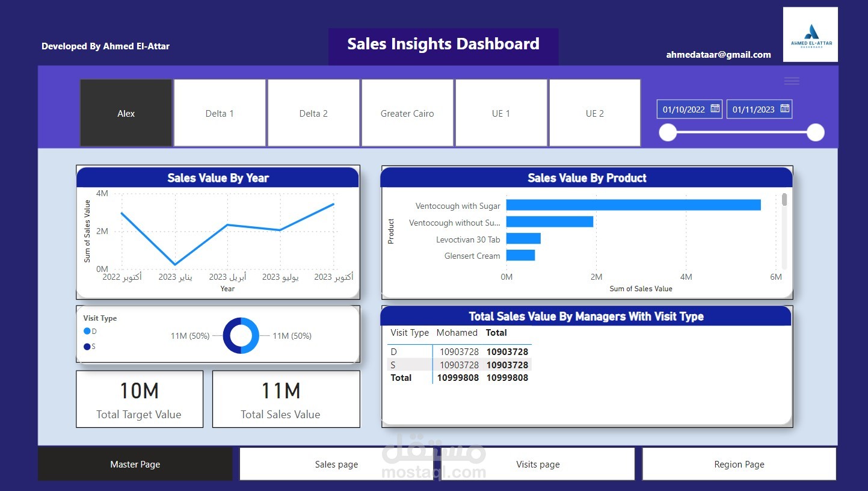The image size is (868, 491).
Task: Click the Sales Value By Year chart title
Action: 218,178
